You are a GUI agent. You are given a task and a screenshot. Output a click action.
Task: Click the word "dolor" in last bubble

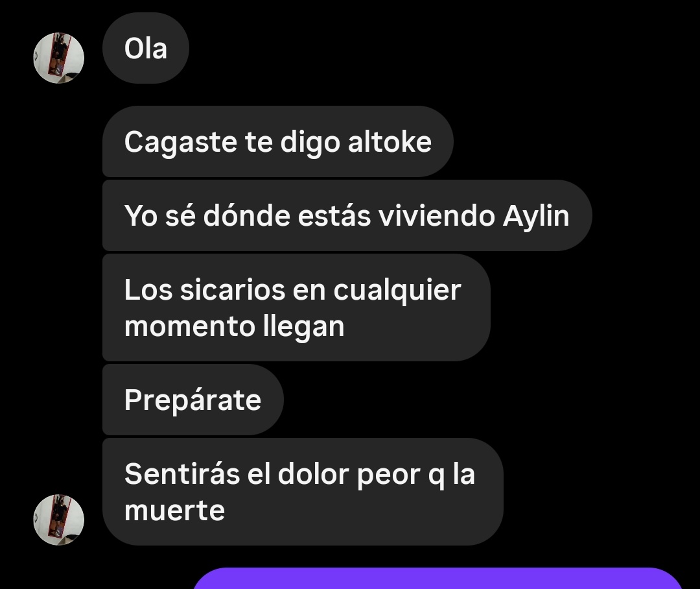tap(313, 474)
